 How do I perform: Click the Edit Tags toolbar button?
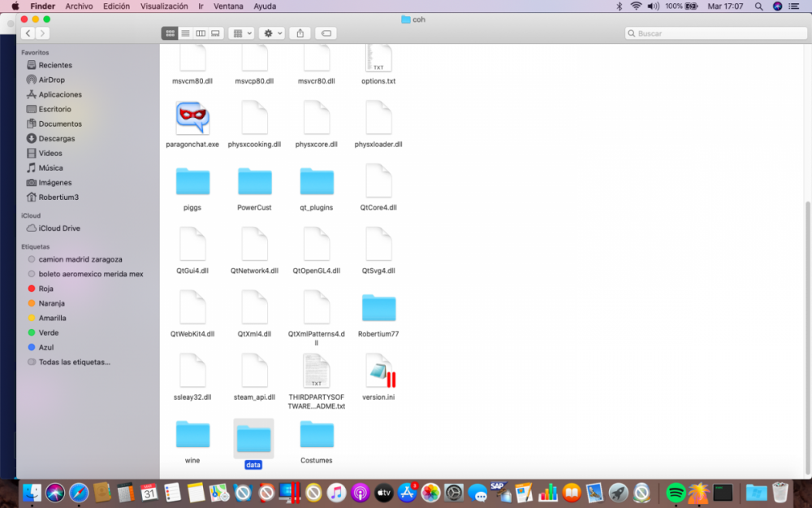point(326,33)
